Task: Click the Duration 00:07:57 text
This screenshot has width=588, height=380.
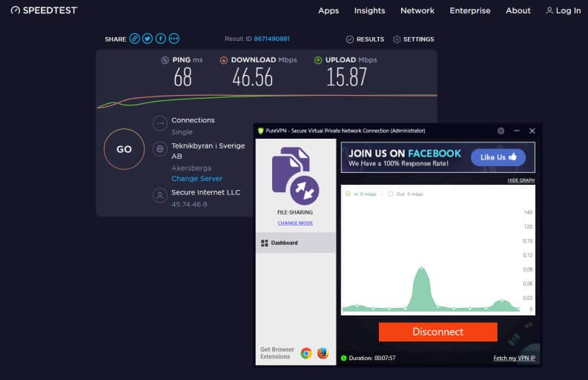Action: click(372, 358)
